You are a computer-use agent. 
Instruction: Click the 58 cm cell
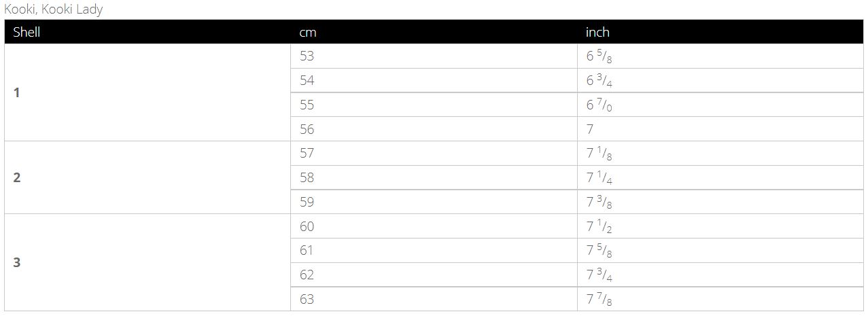[307, 178]
